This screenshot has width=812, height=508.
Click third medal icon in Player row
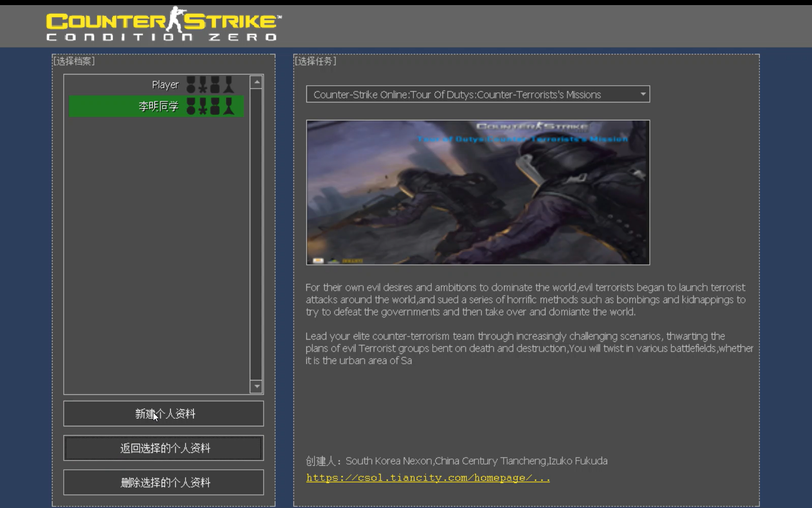[215, 85]
